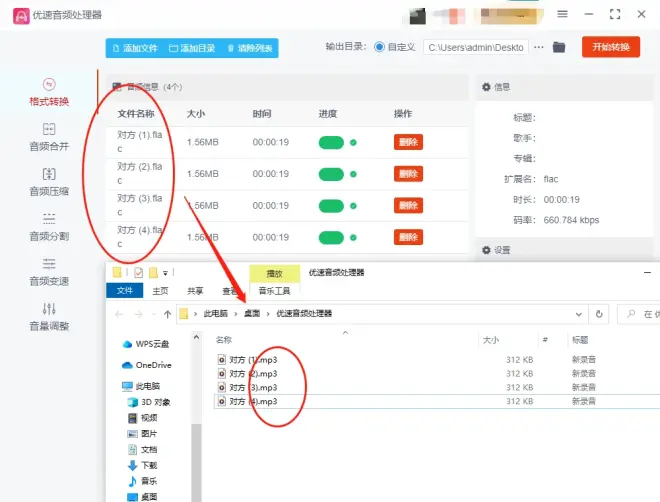Click the 设置 panel gear icon
Screen dimensions: 660x502
(x=486, y=250)
